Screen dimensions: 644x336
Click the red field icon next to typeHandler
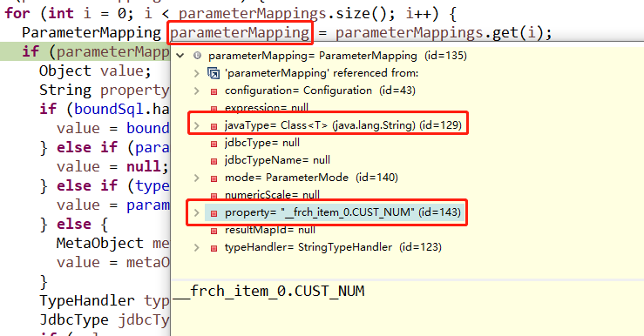(x=214, y=248)
